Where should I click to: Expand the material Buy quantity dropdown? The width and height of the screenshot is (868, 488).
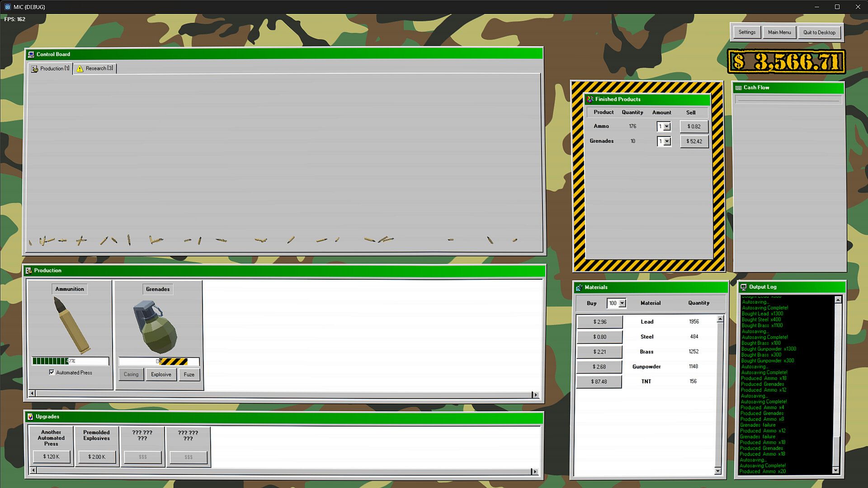622,303
